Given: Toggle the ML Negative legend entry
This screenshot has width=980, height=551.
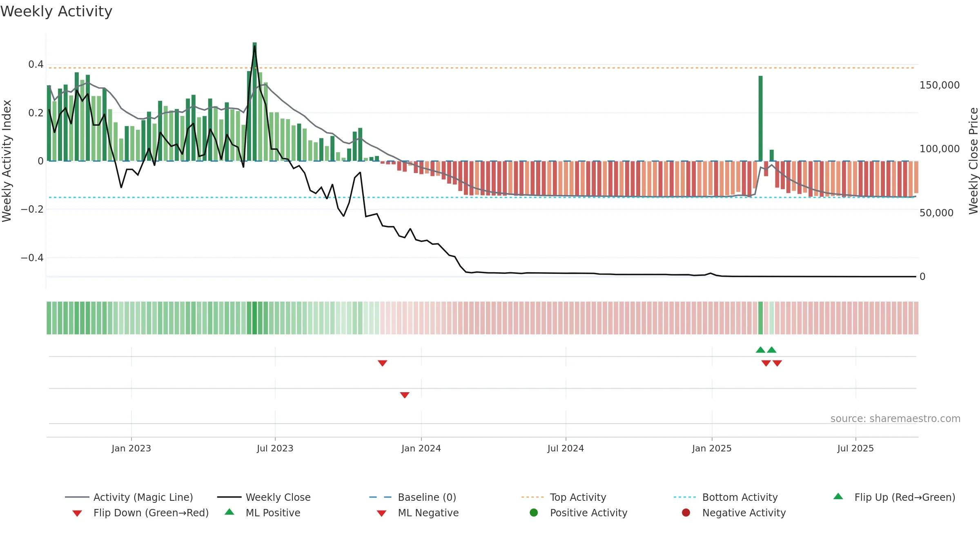Looking at the screenshot, I should click(x=417, y=513).
